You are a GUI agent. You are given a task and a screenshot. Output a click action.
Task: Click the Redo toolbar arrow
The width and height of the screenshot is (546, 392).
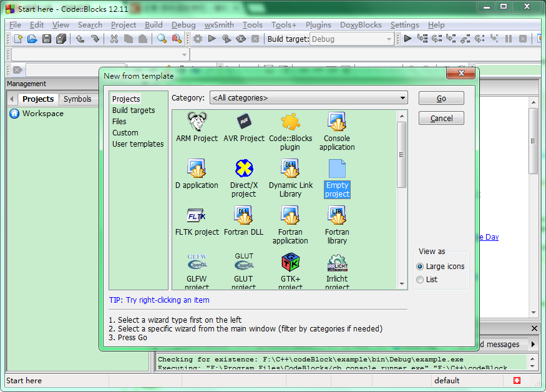(95, 39)
